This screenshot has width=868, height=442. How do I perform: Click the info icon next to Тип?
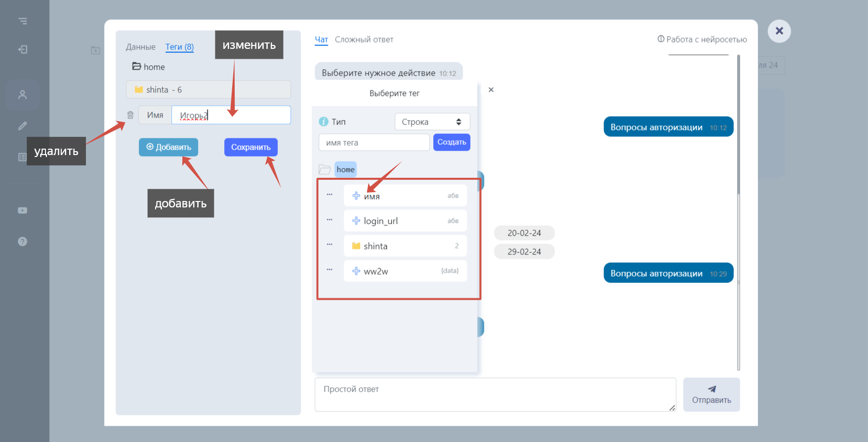pos(324,121)
